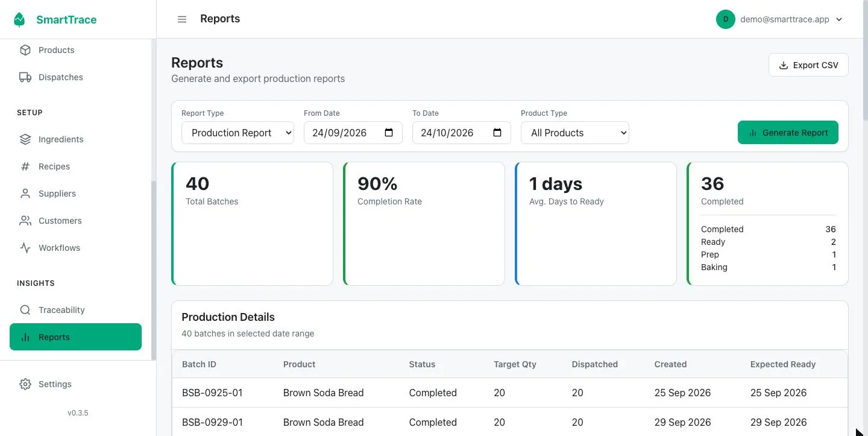Screen dimensions: 868x436
Task: Open the Traceability page
Action: 76,310
